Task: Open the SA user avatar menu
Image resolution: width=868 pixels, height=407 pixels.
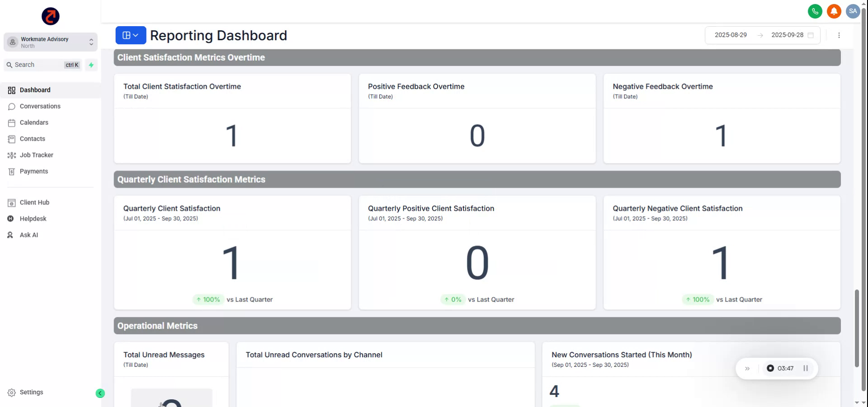Action: pyautogui.click(x=853, y=11)
